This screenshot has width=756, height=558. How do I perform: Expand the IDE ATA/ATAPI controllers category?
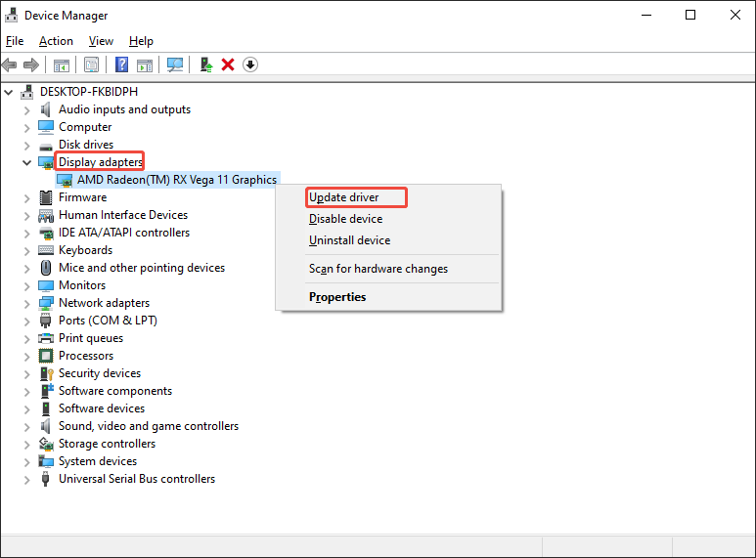coord(27,234)
